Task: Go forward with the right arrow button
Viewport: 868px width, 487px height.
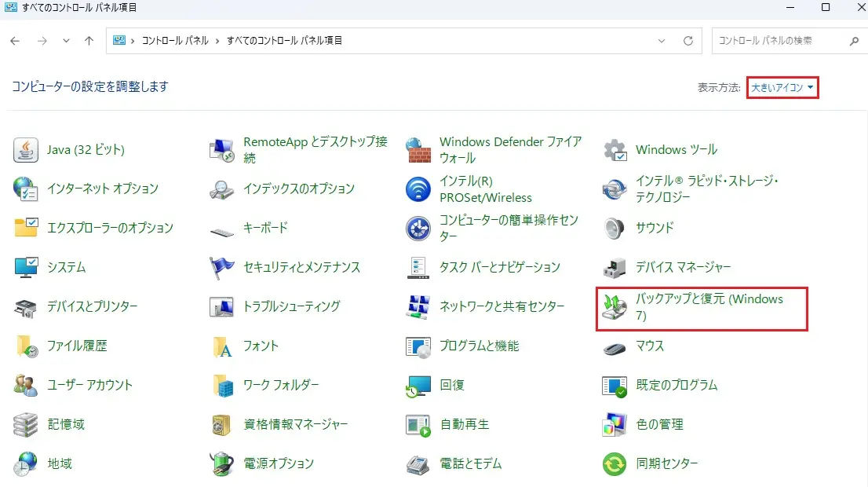Action: 42,40
